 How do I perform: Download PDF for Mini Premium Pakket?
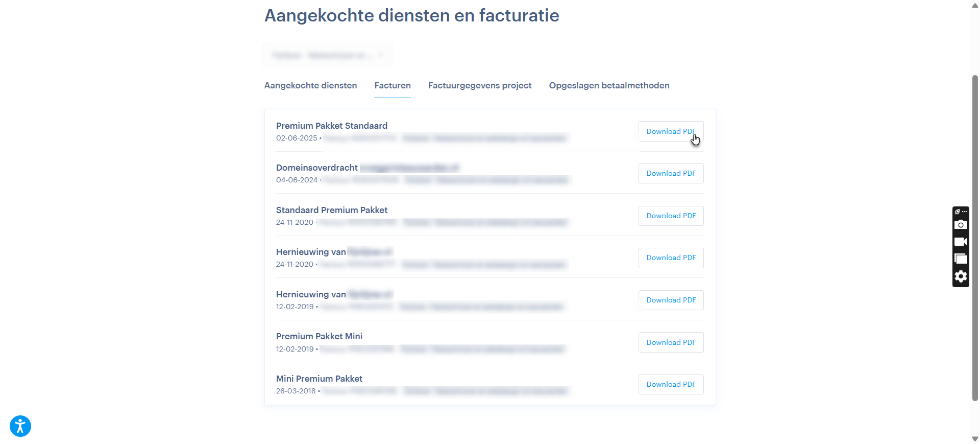tap(671, 384)
